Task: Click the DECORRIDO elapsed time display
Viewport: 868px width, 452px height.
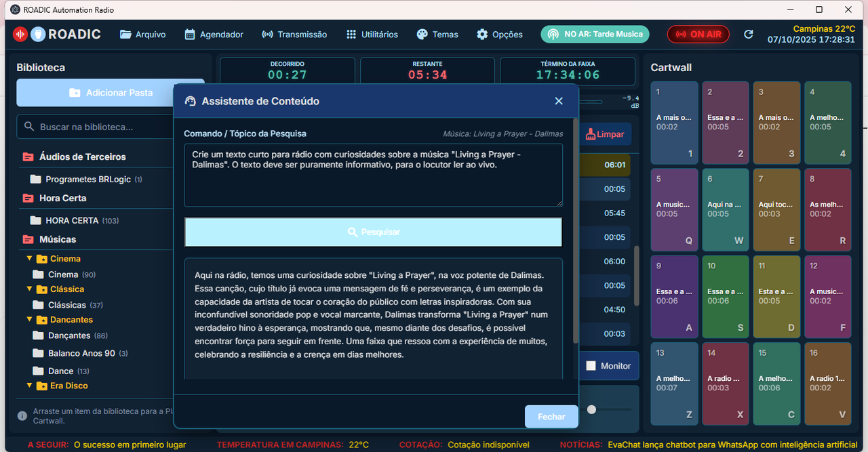Action: [288, 70]
